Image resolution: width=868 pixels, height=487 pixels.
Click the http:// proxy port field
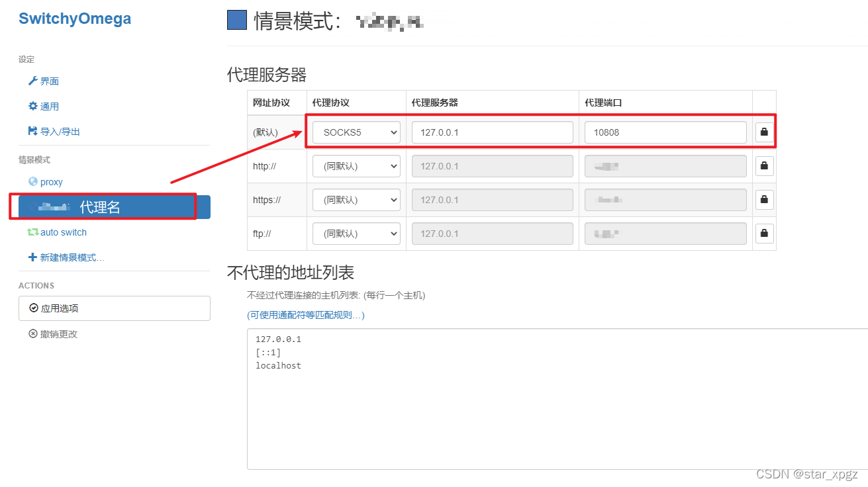pos(665,166)
